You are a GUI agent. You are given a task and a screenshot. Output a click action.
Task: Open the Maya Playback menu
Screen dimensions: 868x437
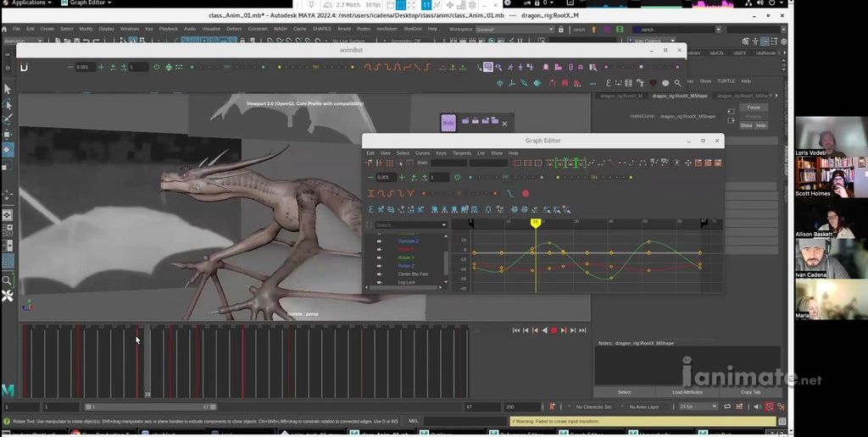(169, 29)
